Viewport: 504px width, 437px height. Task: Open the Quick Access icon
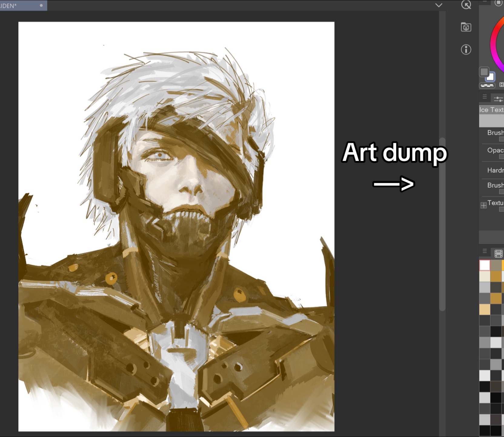pos(466,4)
